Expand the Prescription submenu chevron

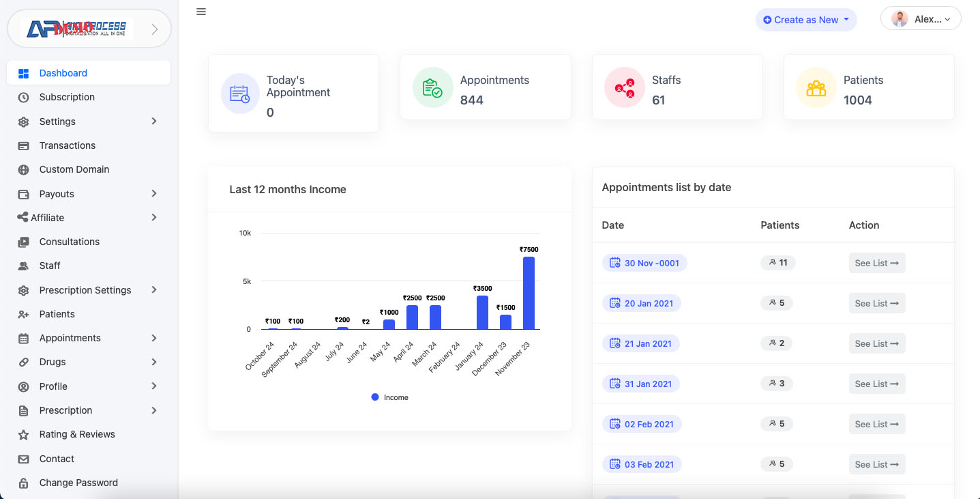point(154,410)
